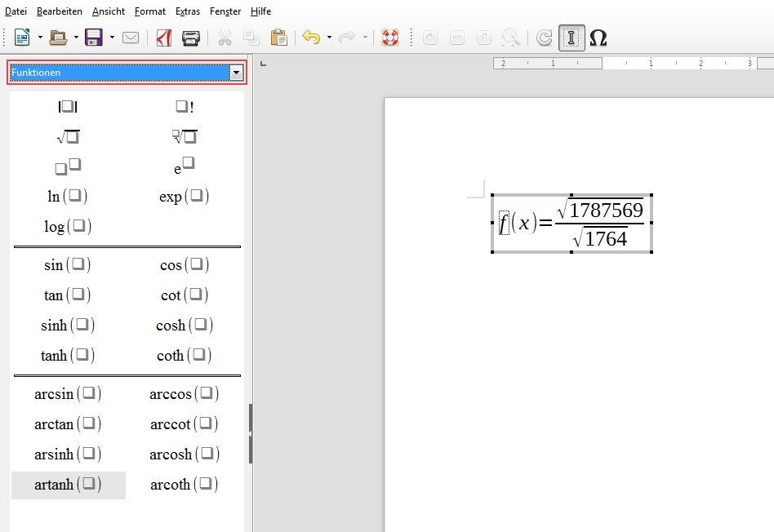Open the Extras menu
The width and height of the screenshot is (774, 532).
click(x=187, y=11)
